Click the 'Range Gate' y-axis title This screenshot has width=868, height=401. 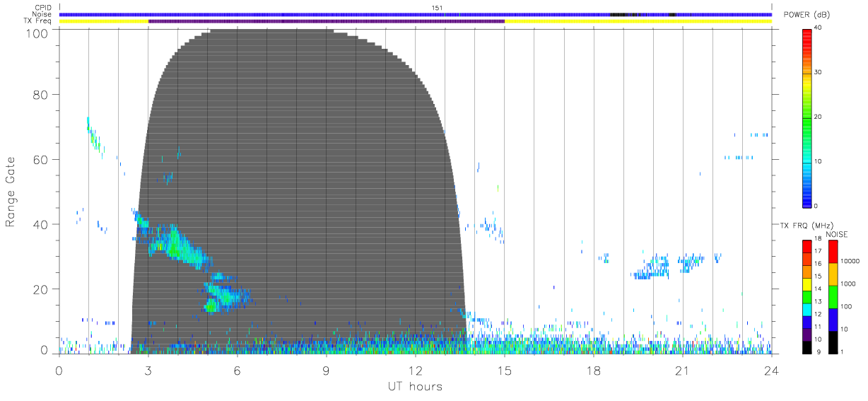coord(10,192)
